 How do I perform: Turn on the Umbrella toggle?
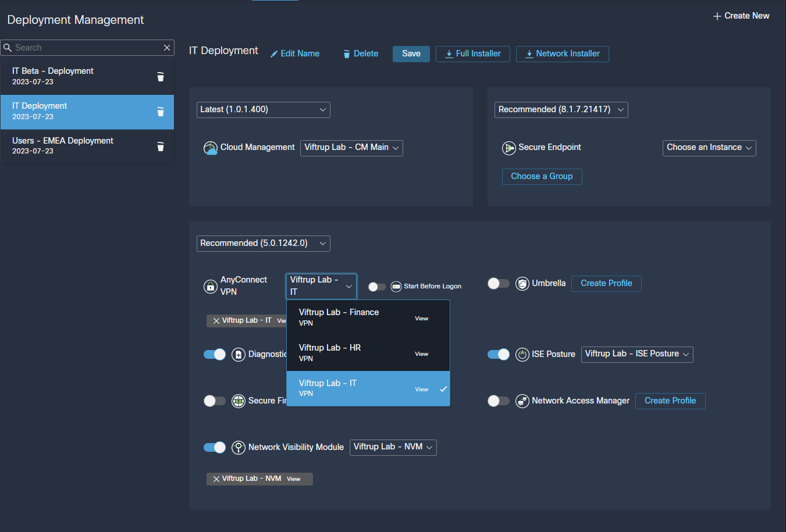tap(498, 284)
